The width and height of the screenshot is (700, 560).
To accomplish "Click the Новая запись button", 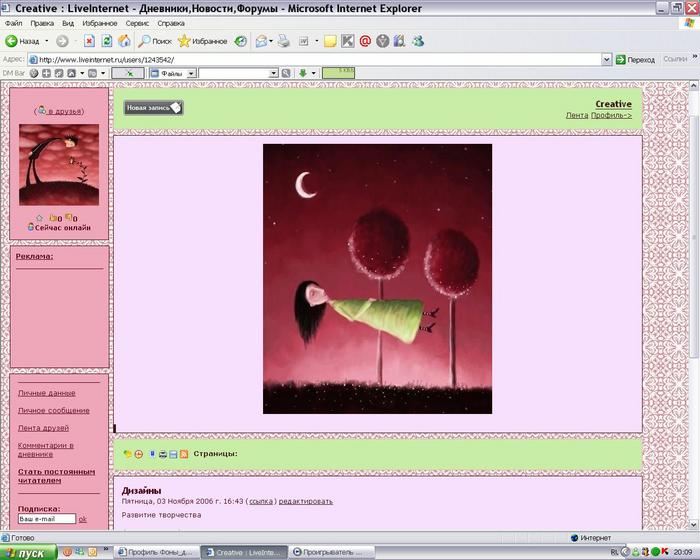I will (x=153, y=107).
